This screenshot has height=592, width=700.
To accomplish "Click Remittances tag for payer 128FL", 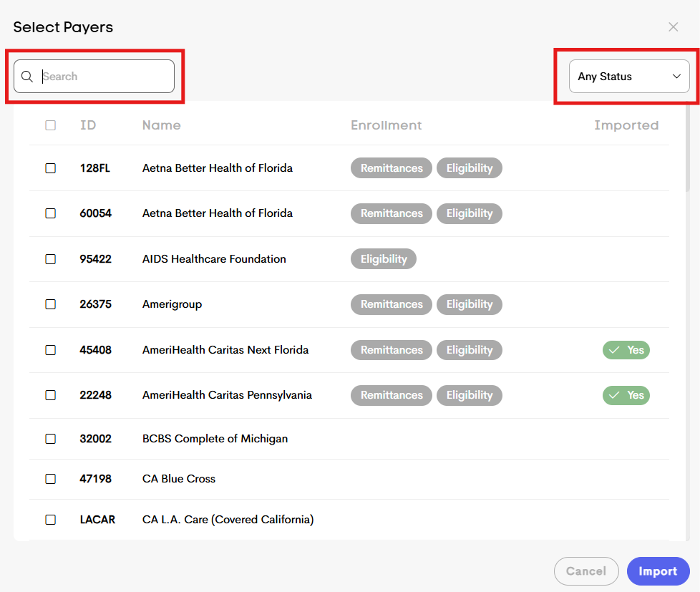I will tap(392, 168).
